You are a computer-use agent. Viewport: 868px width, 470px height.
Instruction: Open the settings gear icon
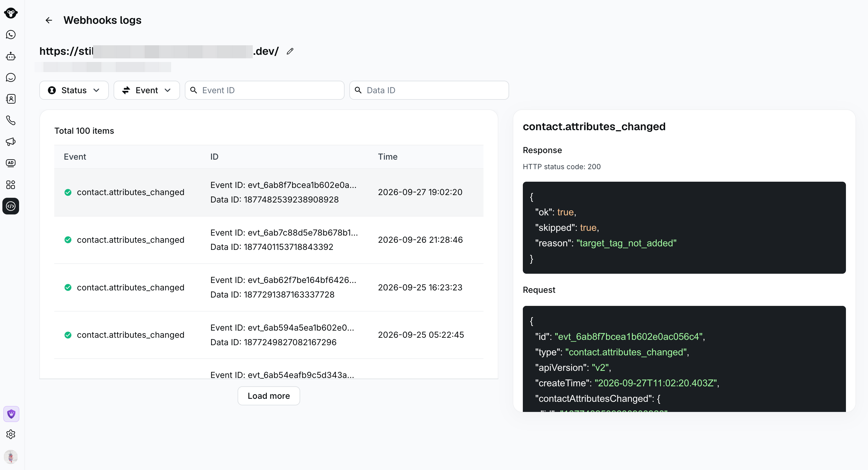11,434
